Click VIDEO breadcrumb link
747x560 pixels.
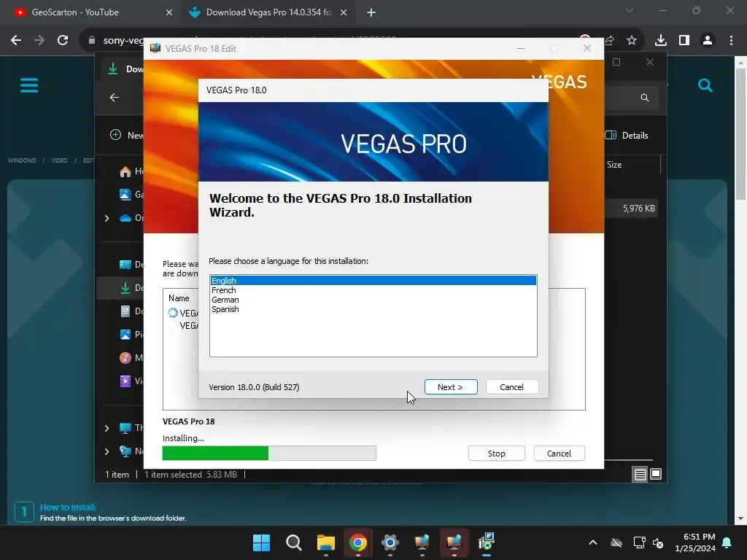tap(60, 160)
